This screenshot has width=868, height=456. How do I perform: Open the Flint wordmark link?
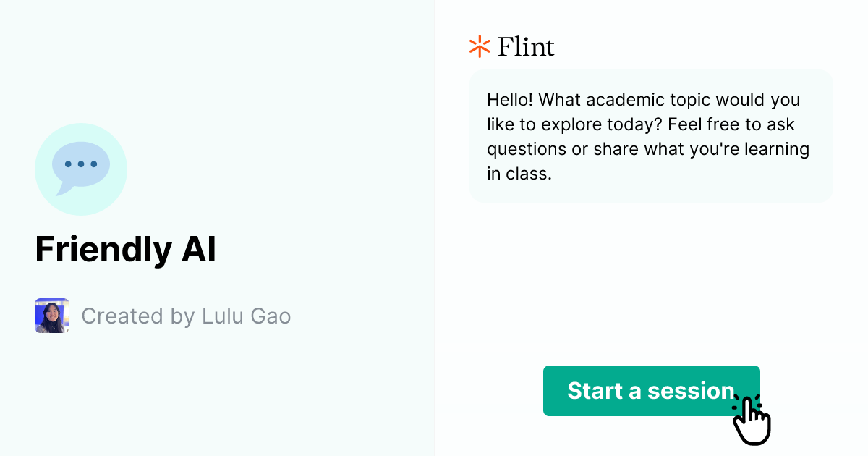pos(526,46)
